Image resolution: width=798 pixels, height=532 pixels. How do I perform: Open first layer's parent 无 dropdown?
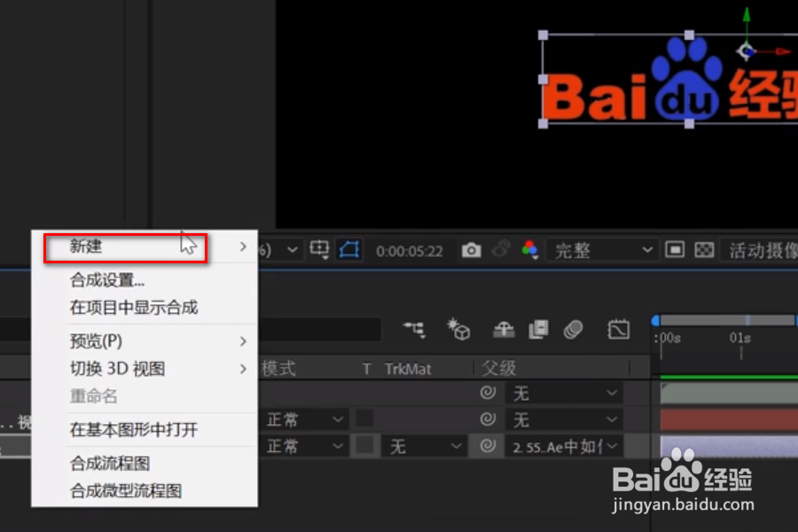pyautogui.click(x=565, y=393)
